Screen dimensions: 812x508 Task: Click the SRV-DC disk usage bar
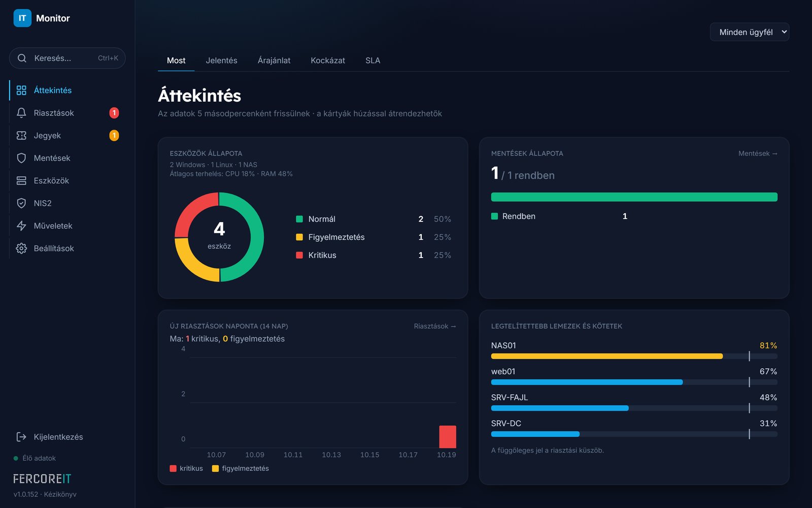click(x=634, y=434)
